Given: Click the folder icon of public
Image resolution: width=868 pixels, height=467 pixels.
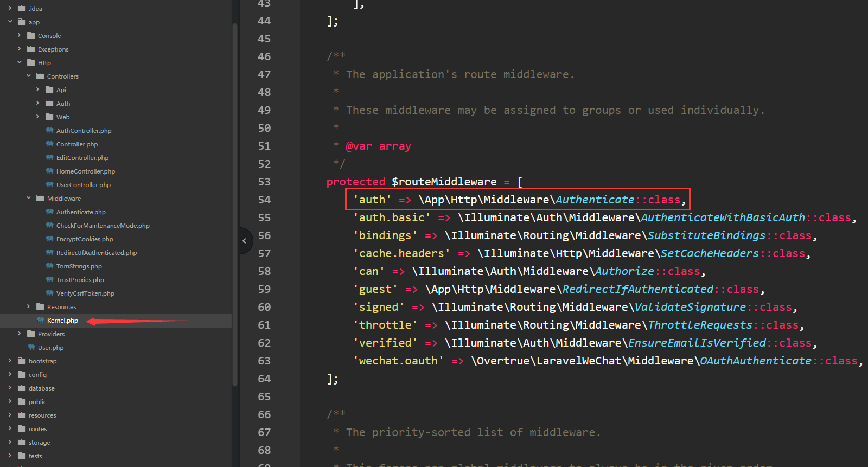Looking at the screenshot, I should (x=22, y=401).
